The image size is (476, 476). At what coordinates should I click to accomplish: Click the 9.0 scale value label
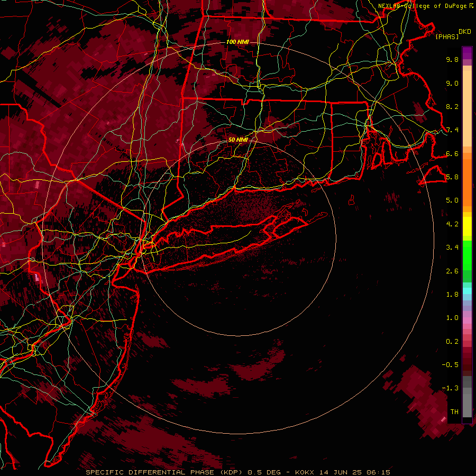[x=452, y=83]
